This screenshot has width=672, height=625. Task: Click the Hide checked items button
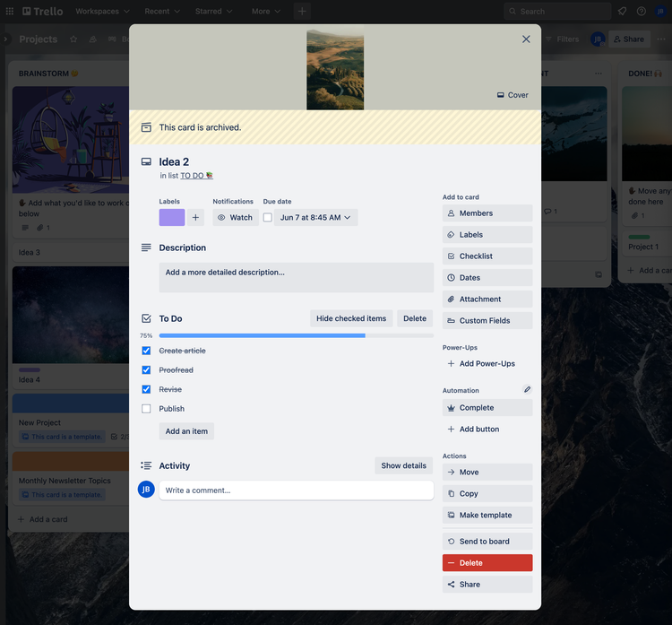pos(351,318)
